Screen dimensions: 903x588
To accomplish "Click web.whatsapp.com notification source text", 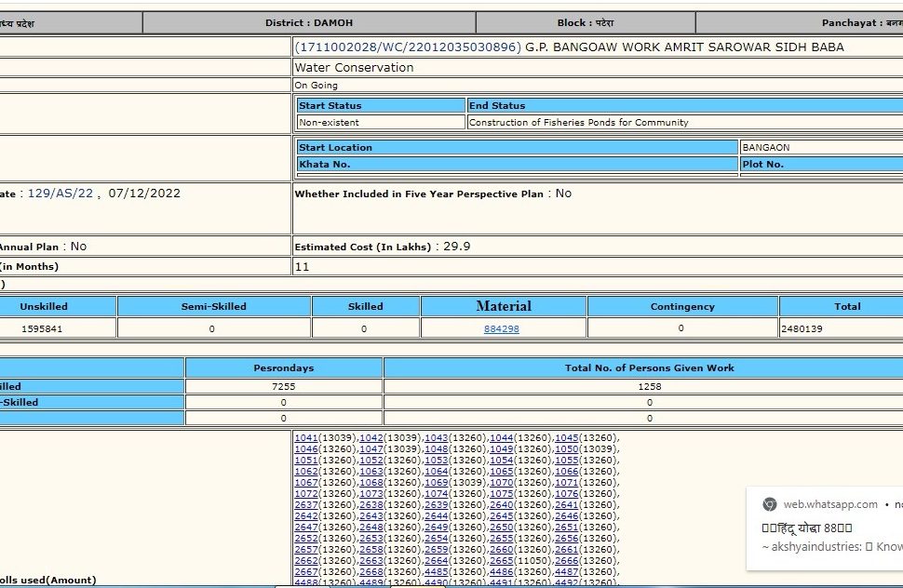I will [829, 504].
